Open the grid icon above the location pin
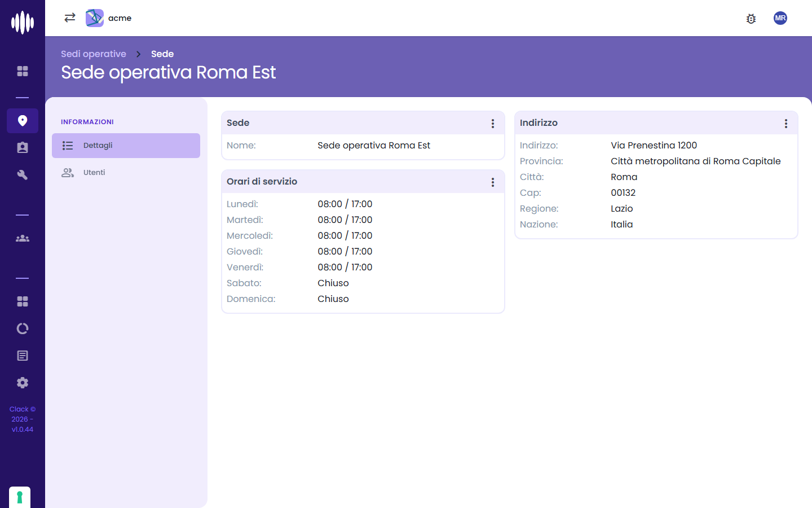The image size is (812, 508). coord(23,71)
